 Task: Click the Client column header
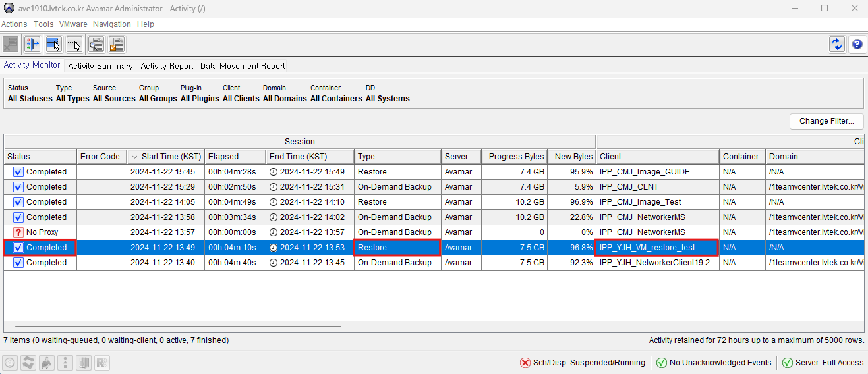pyautogui.click(x=658, y=157)
